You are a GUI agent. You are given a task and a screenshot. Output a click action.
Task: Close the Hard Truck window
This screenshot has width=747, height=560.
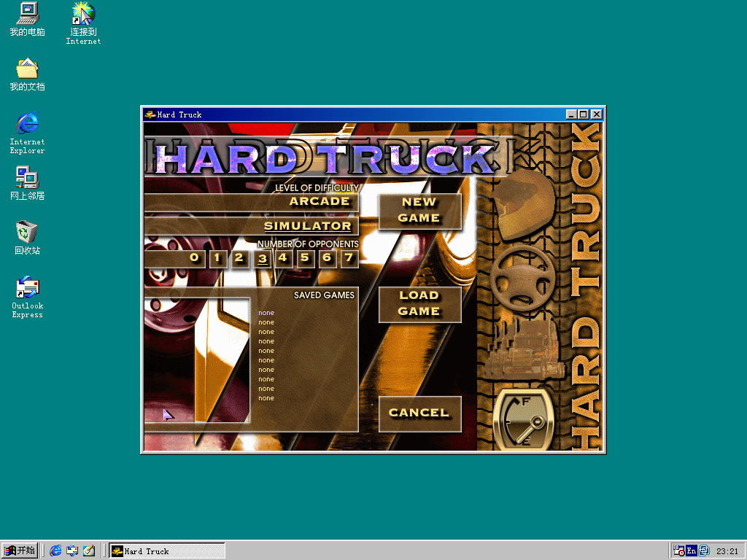click(x=597, y=114)
